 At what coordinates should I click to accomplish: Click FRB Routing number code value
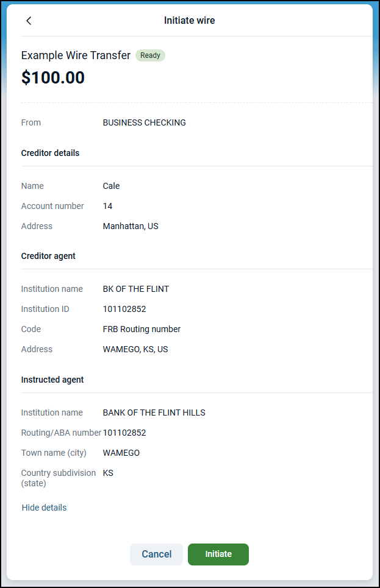point(142,329)
